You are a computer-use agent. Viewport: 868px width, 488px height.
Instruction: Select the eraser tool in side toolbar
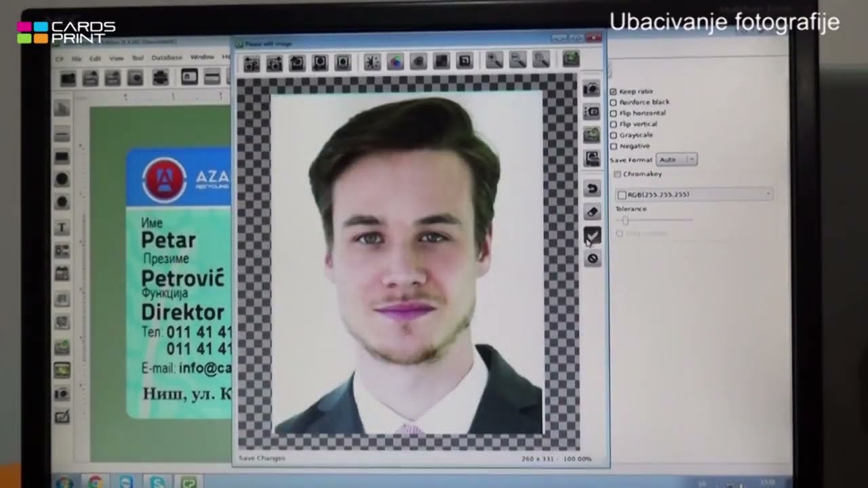tap(592, 212)
